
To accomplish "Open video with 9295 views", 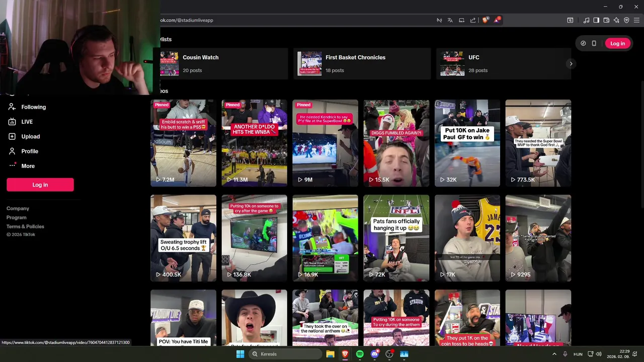I will pyautogui.click(x=538, y=238).
